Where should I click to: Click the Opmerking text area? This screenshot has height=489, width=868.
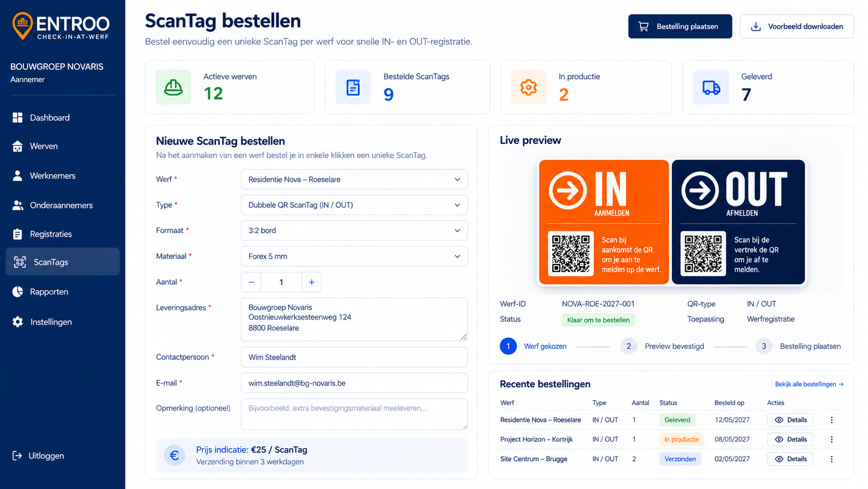[354, 414]
